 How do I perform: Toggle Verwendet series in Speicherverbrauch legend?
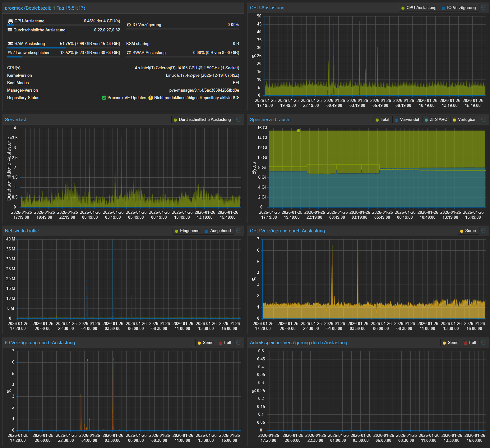pos(407,120)
